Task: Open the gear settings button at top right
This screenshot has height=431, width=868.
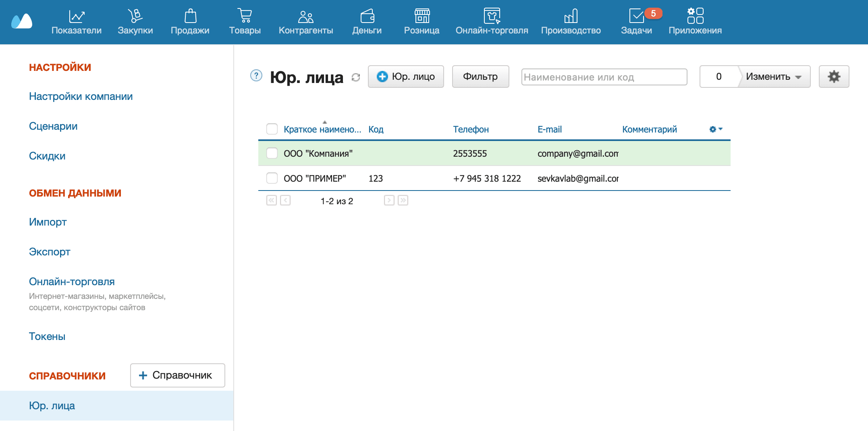Action: point(834,77)
